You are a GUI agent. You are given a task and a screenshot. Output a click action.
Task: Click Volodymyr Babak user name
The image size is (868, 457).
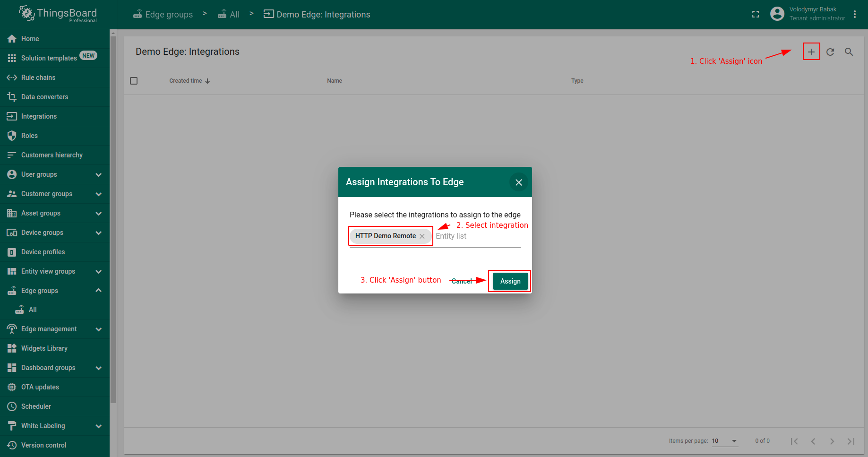(x=813, y=9)
